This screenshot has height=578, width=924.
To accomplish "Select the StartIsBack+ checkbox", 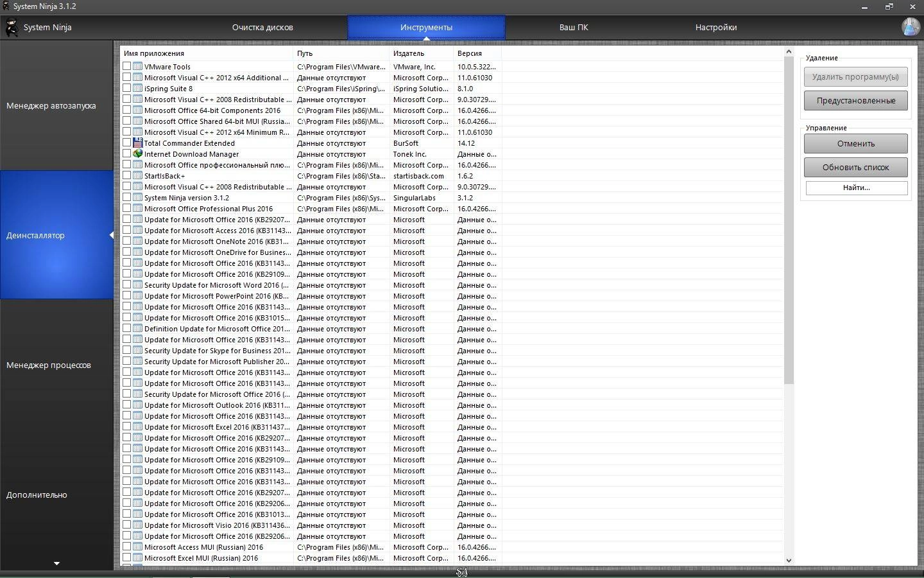I will coord(126,175).
